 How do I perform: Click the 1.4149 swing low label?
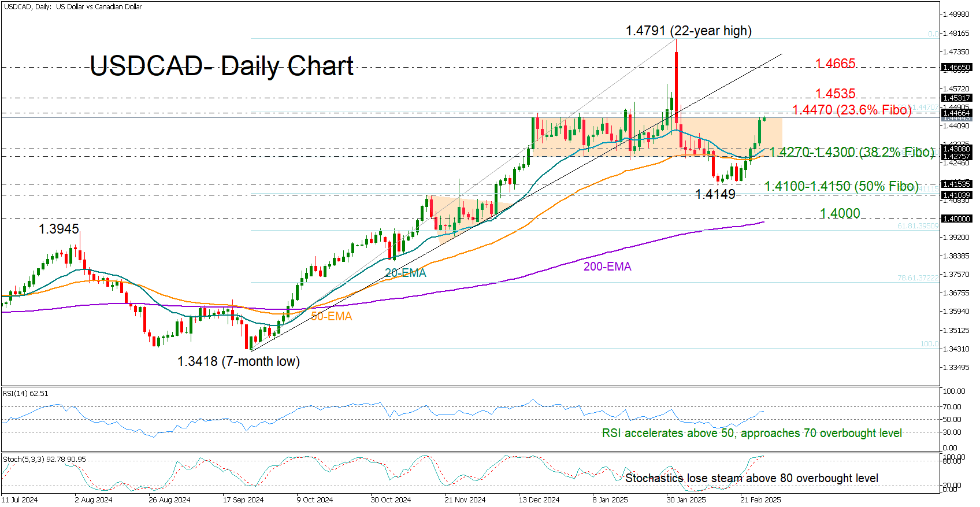[x=715, y=195]
